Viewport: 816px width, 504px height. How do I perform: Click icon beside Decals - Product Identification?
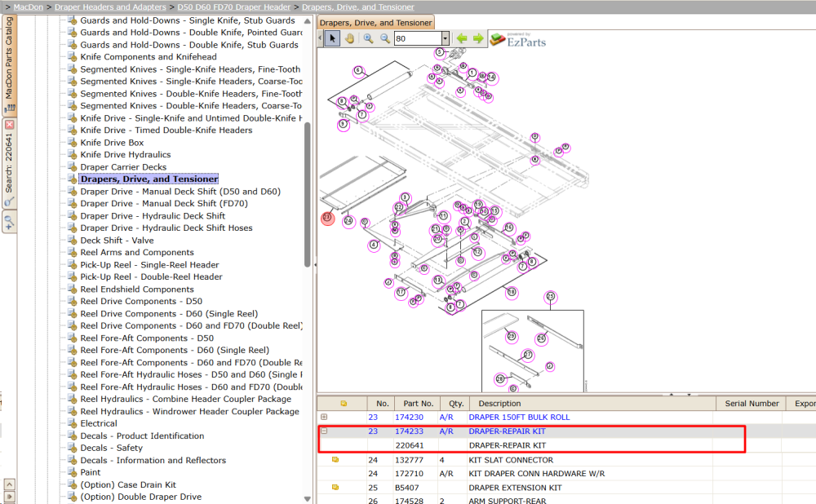pos(73,435)
